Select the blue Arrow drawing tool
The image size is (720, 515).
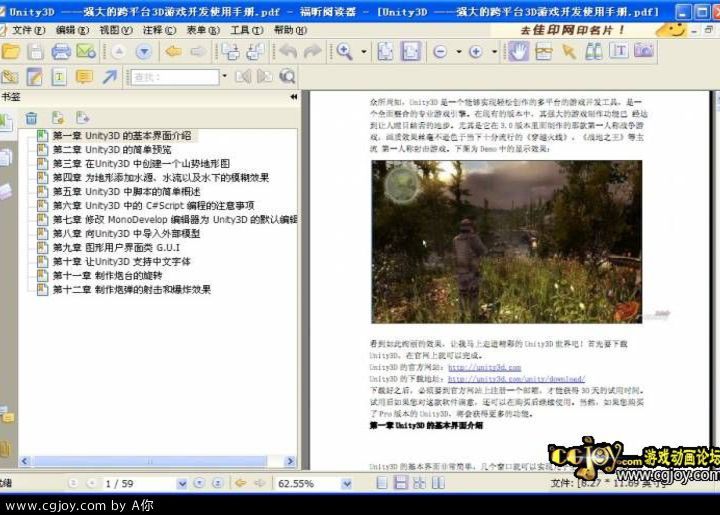(x=109, y=77)
